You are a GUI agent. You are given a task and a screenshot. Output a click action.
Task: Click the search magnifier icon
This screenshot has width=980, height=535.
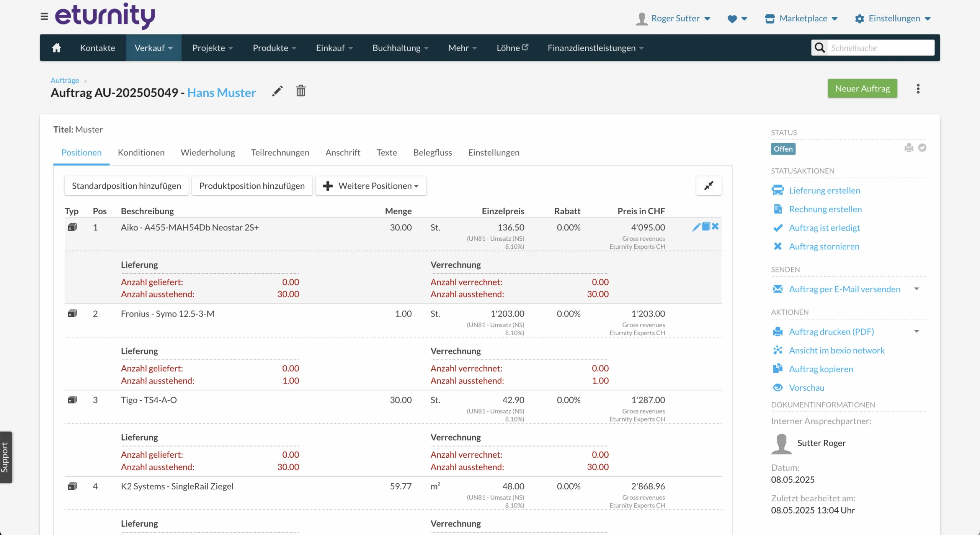[x=820, y=48]
